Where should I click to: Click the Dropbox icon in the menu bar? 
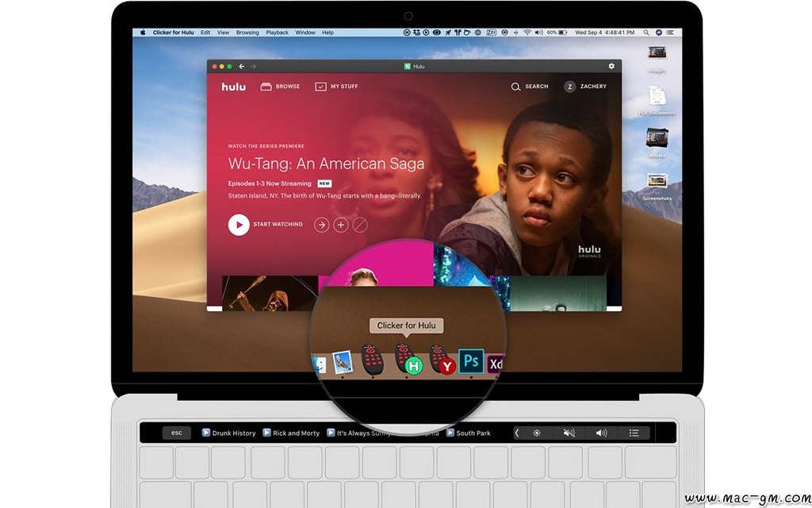coord(416,32)
